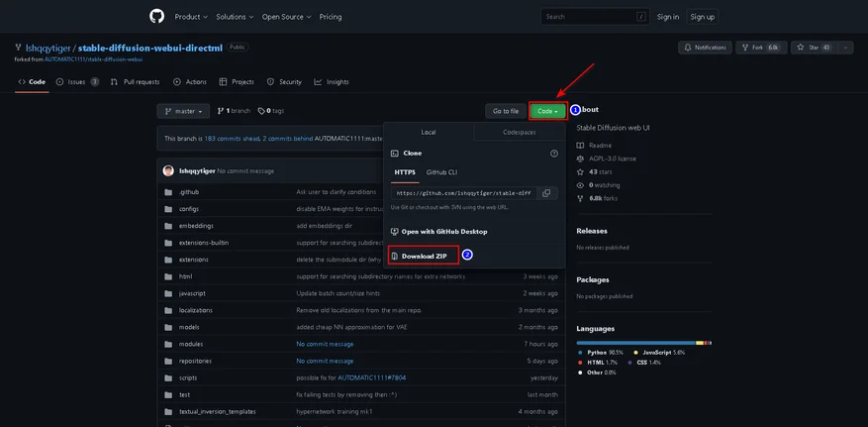Viewport: 868px width, 427px height.
Task: Open the Product menu
Action: click(x=191, y=17)
